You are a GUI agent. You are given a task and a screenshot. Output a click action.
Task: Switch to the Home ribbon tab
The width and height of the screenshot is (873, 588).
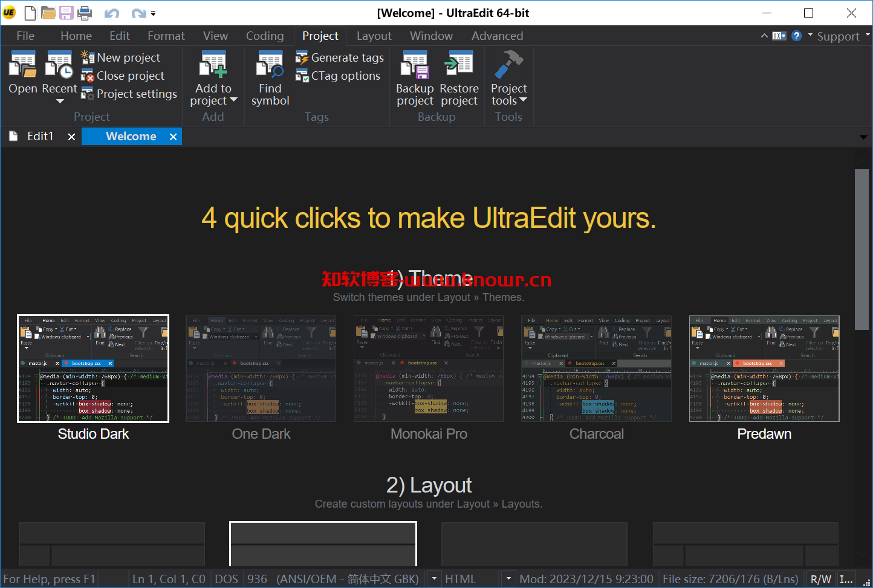[x=76, y=36]
